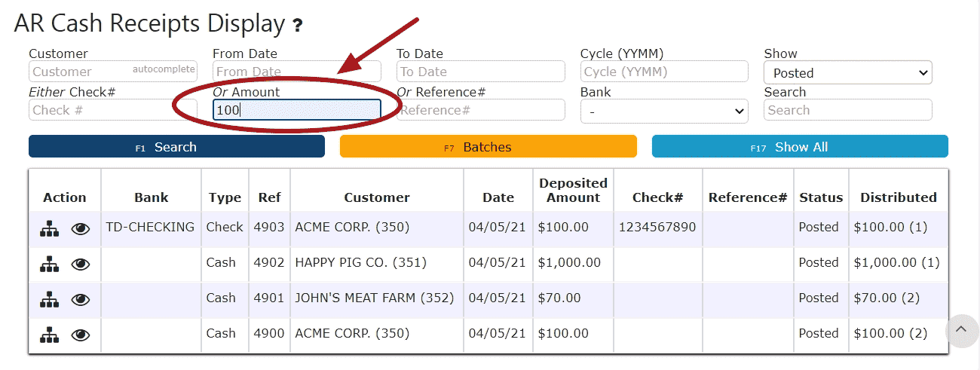The height and width of the screenshot is (370, 980).
Task: Open distribution tree icon for Ref 4903
Action: point(49,228)
